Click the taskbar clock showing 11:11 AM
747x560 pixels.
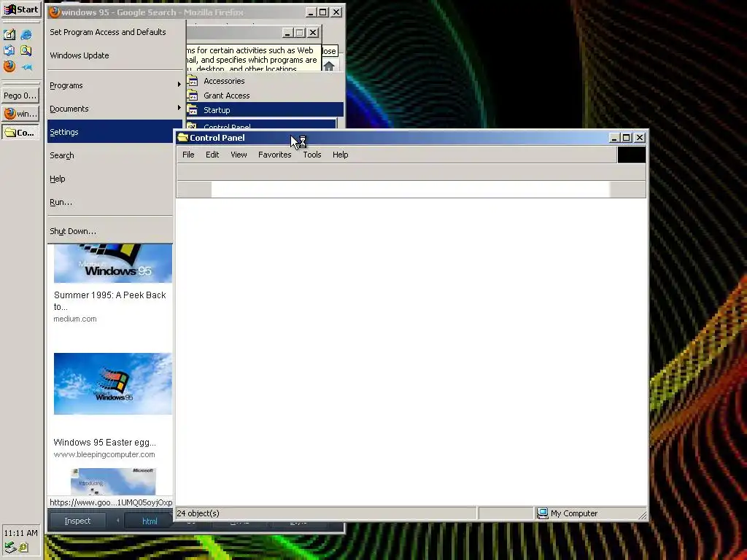tap(20, 532)
